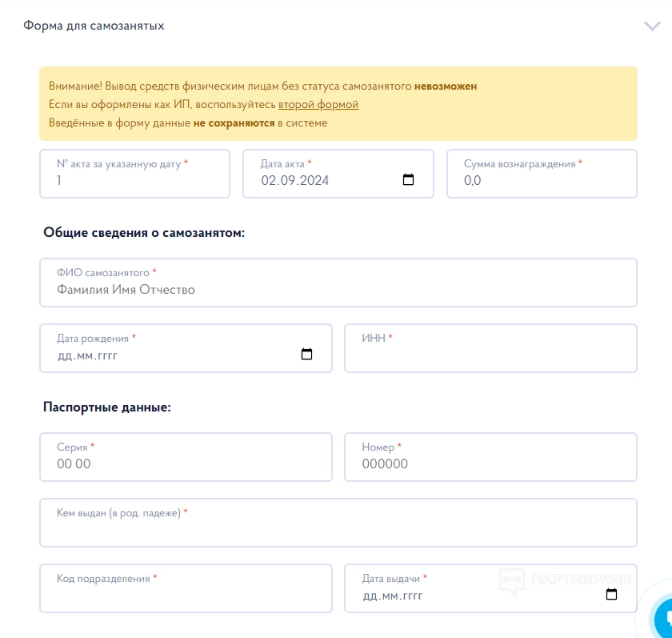Click the passport Серия field
The height and width of the screenshot is (638, 672).
click(x=186, y=464)
